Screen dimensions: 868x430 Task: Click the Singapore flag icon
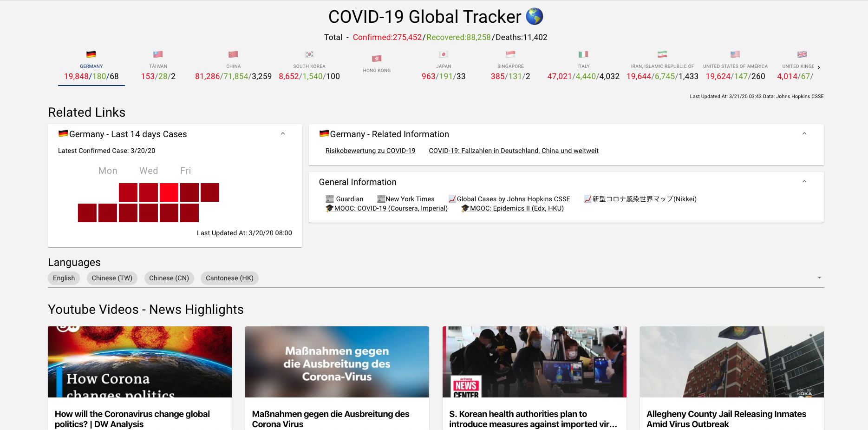coord(510,54)
